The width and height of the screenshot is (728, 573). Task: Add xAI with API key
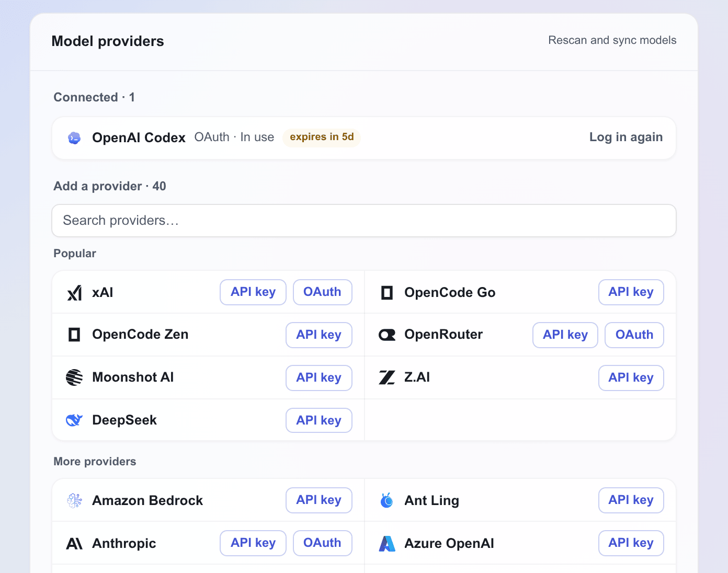pyautogui.click(x=253, y=292)
